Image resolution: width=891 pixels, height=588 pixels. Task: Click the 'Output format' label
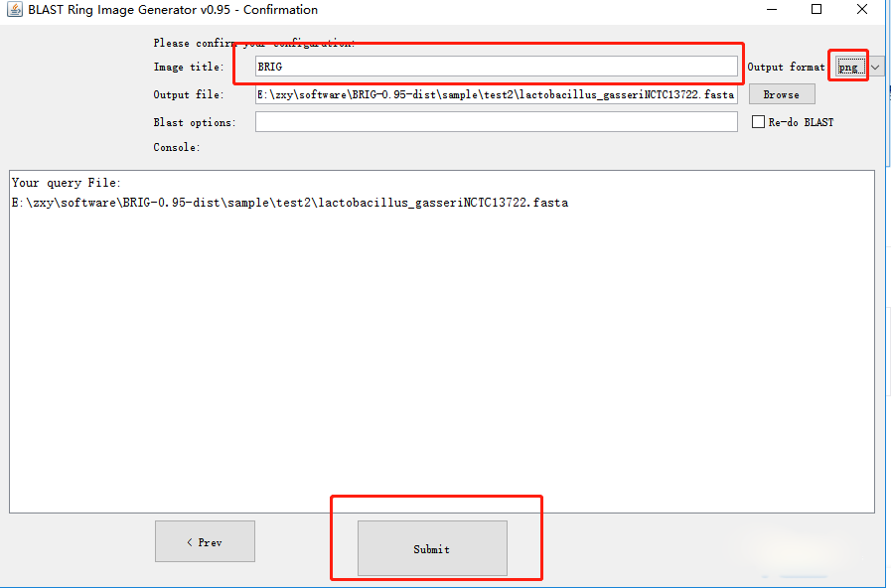(x=786, y=67)
